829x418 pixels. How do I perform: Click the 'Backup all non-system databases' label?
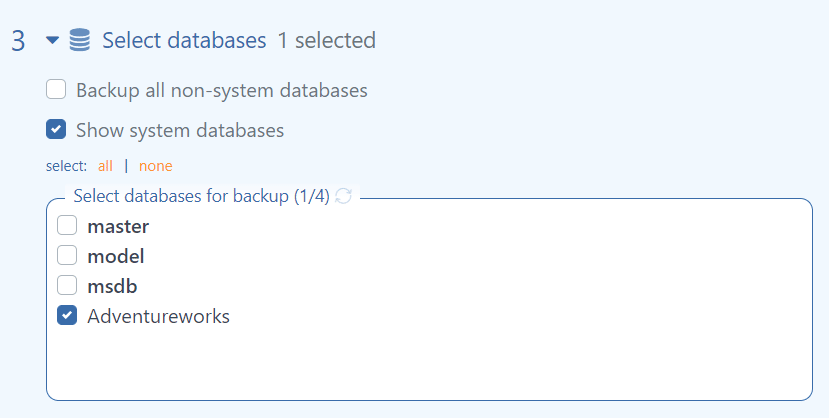click(x=222, y=90)
